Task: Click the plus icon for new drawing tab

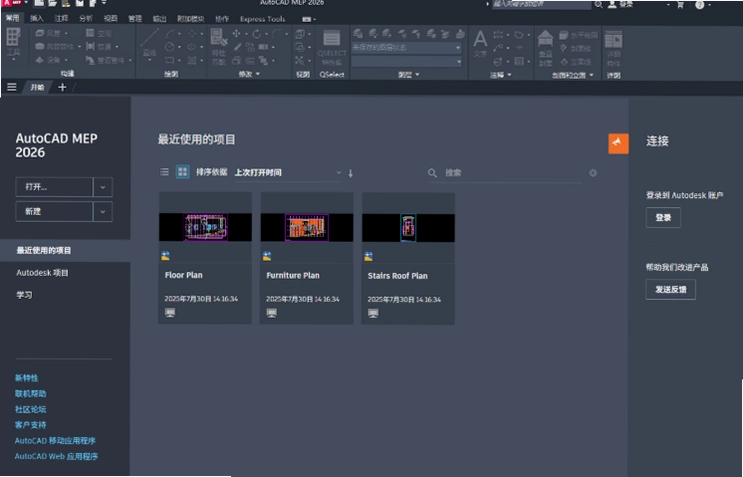Action: (x=62, y=87)
